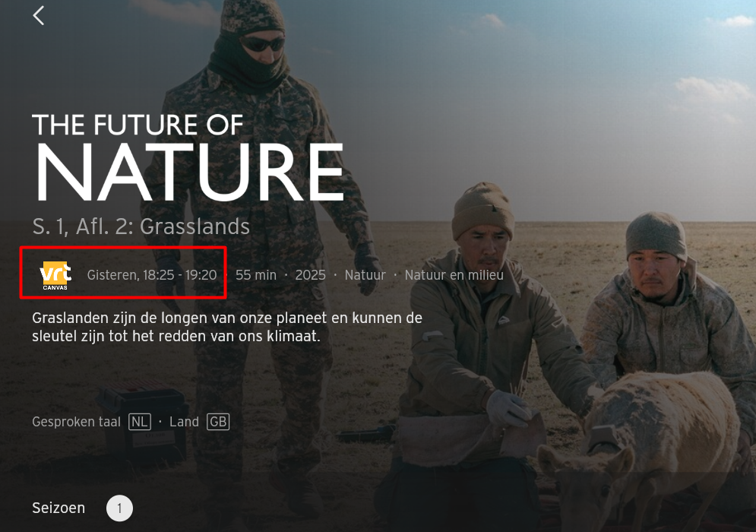
Task: Click the NL spoken language badge
Action: (140, 422)
